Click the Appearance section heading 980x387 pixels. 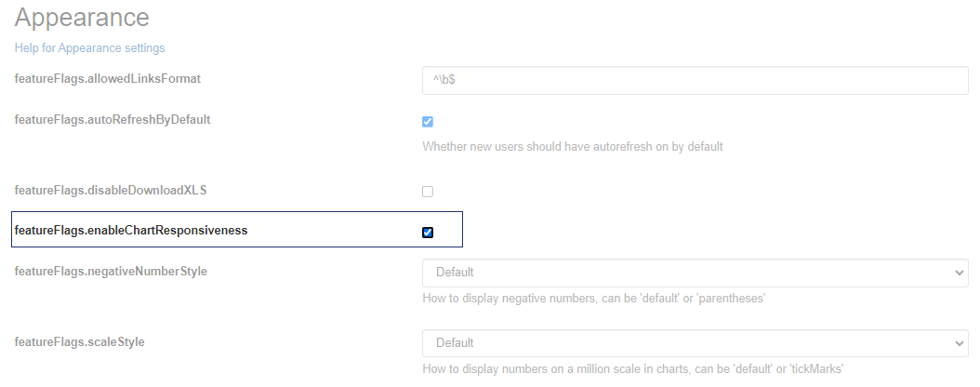[82, 17]
